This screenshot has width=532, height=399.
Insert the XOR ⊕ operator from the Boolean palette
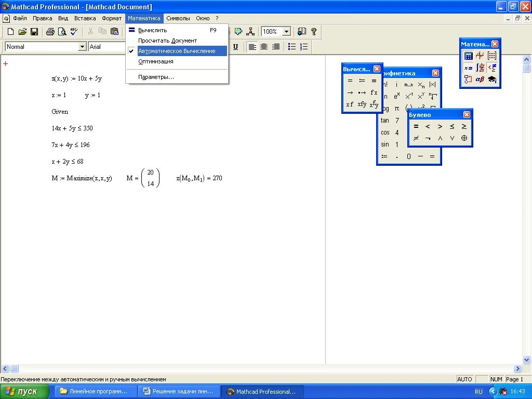(x=464, y=138)
